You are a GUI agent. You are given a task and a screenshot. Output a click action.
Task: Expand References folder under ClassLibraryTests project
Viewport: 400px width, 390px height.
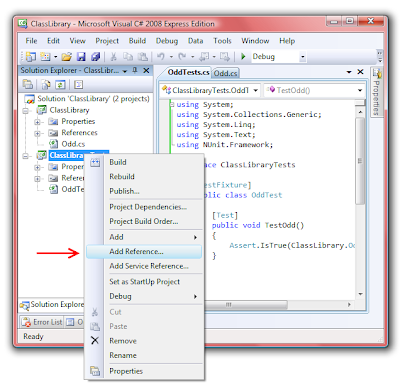pyautogui.click(x=37, y=178)
